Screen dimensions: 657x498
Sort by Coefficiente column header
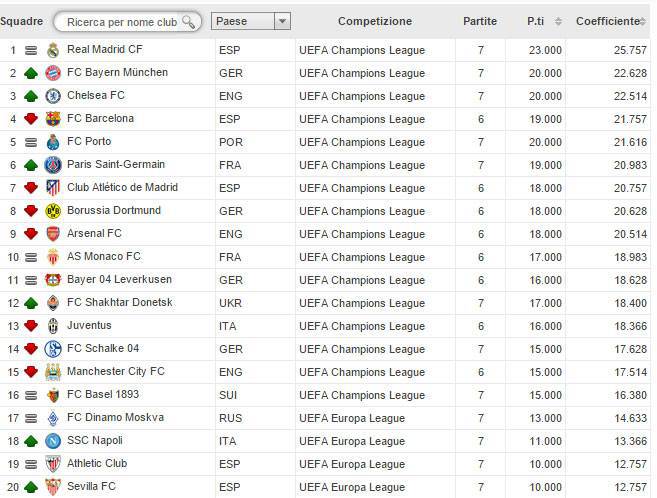609,21
